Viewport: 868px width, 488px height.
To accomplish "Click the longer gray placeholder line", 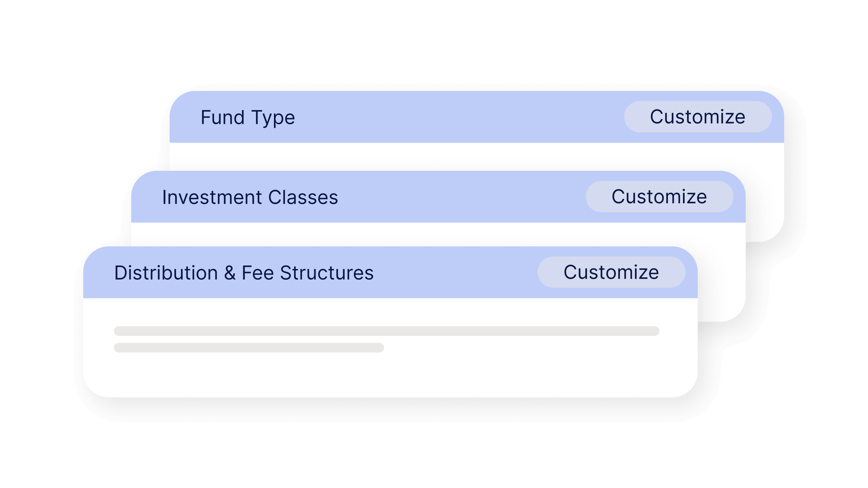I will pyautogui.click(x=387, y=331).
